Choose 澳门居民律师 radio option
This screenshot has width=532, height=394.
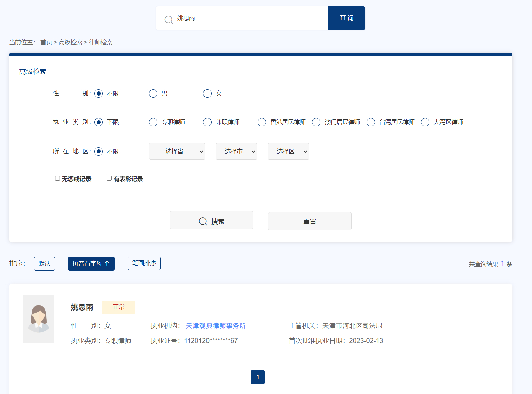pos(316,122)
